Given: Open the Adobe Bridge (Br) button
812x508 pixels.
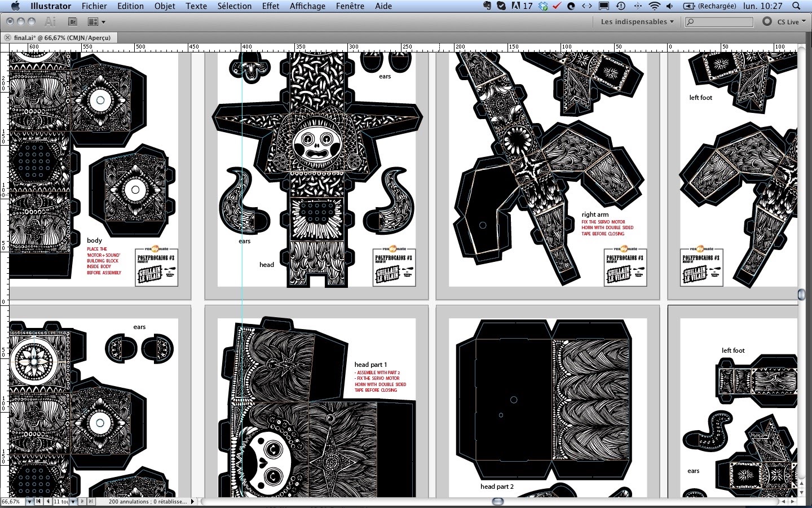Looking at the screenshot, I should [x=73, y=21].
